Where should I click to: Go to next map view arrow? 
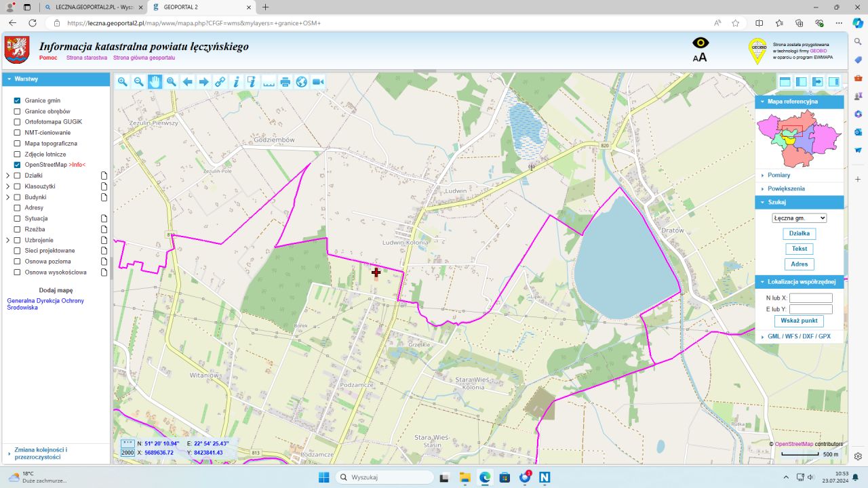coord(204,82)
